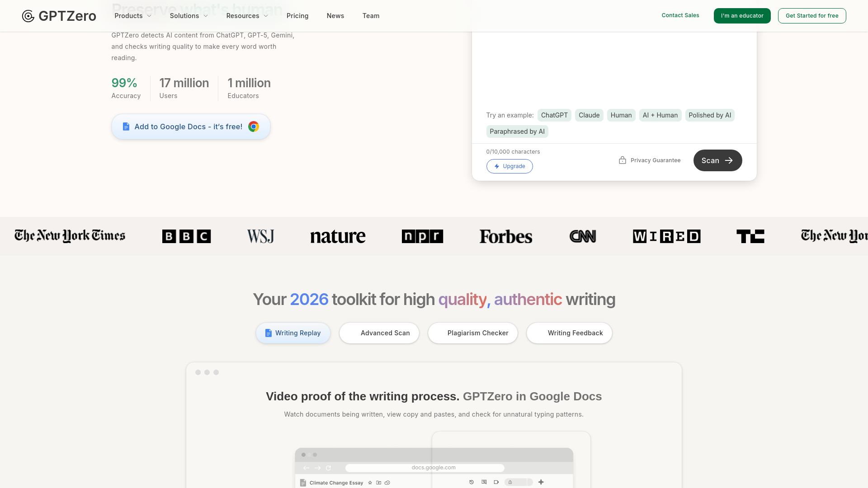Image resolution: width=868 pixels, height=488 pixels.
Task: Open the Pricing page
Action: tap(297, 16)
